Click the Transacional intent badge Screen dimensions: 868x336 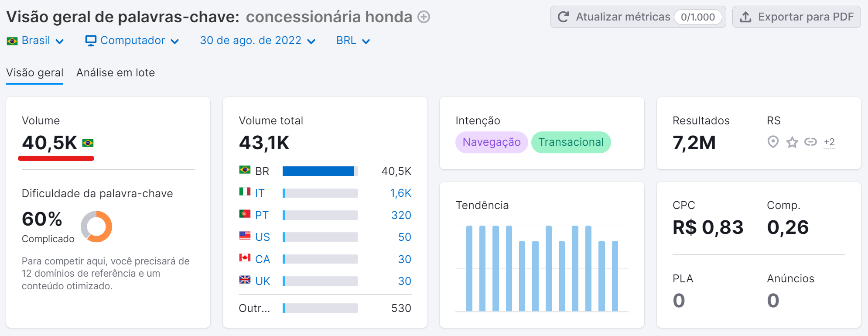point(571,142)
